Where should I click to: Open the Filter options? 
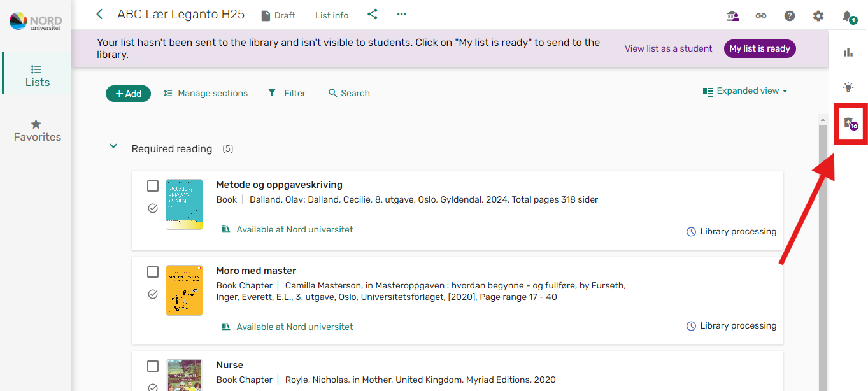point(287,93)
